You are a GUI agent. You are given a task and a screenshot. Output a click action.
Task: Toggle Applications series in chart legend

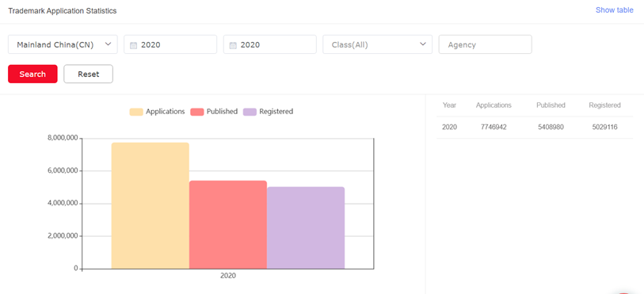[158, 112]
